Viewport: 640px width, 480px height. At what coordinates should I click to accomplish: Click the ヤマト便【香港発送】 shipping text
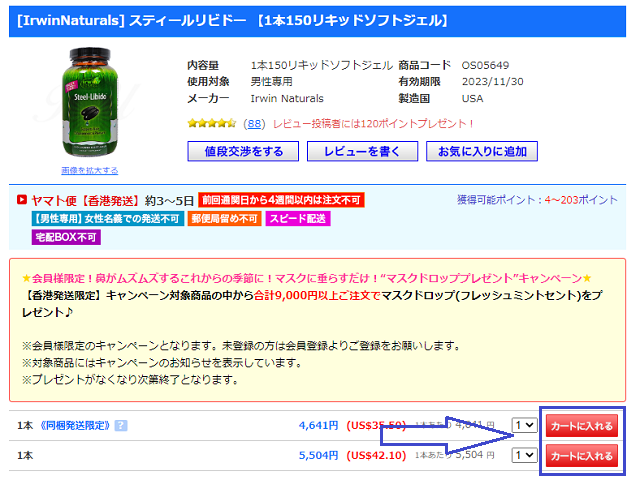85,200
